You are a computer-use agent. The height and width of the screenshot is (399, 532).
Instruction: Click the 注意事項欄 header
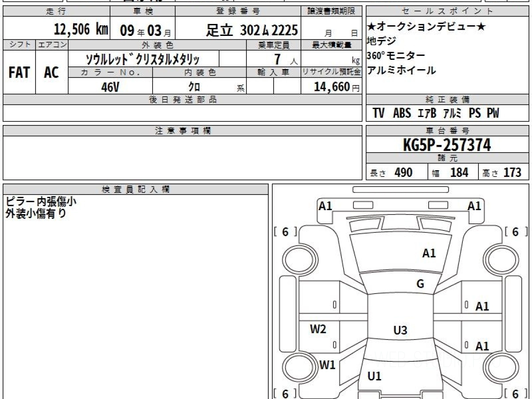183,131
